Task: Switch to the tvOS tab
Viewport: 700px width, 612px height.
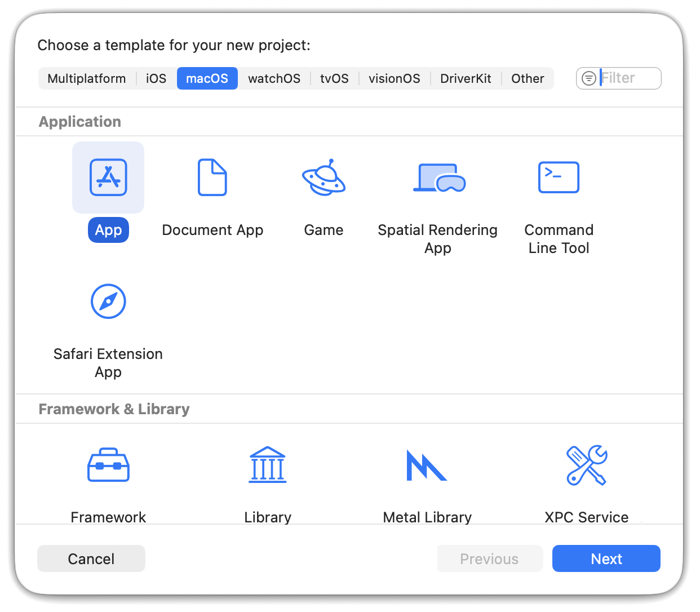Action: pyautogui.click(x=334, y=78)
